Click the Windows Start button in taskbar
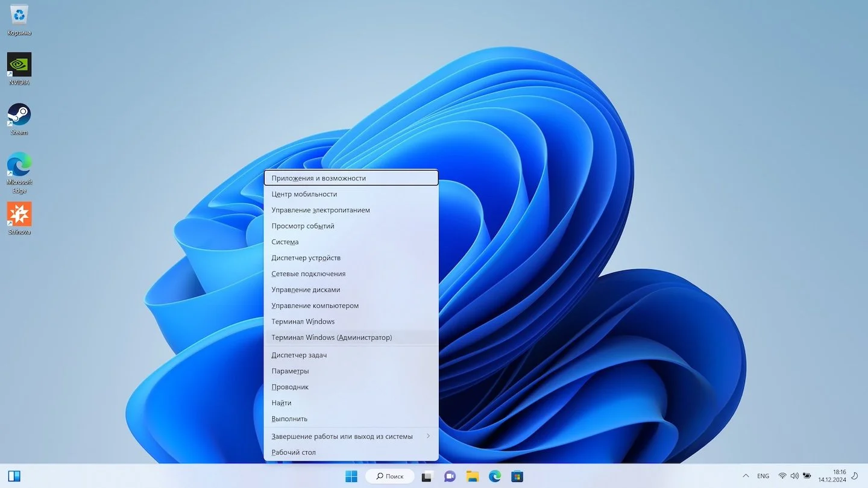868x488 pixels. click(351, 477)
